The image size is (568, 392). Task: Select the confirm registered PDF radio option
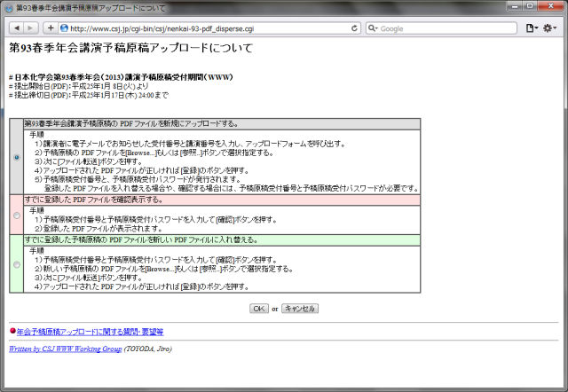17,216
